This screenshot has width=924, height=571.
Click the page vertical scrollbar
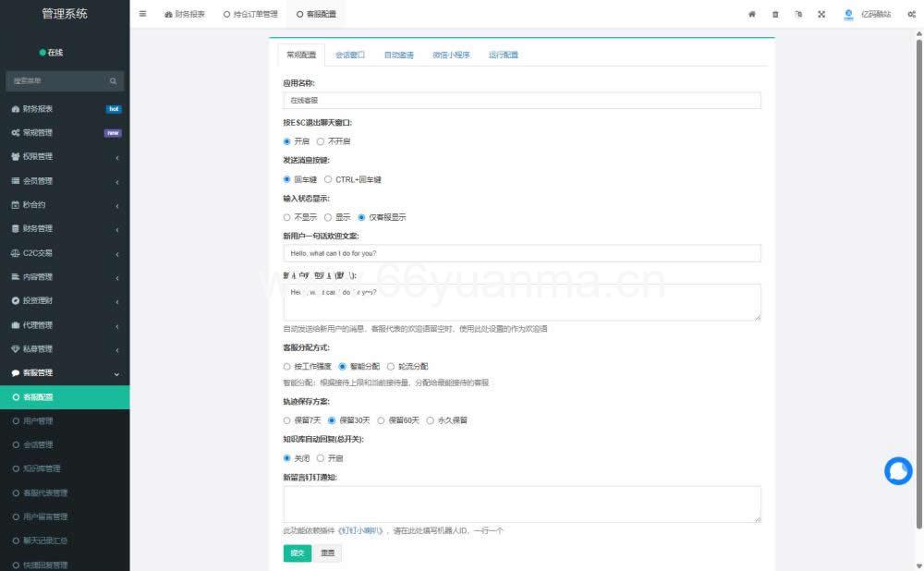tap(918, 283)
